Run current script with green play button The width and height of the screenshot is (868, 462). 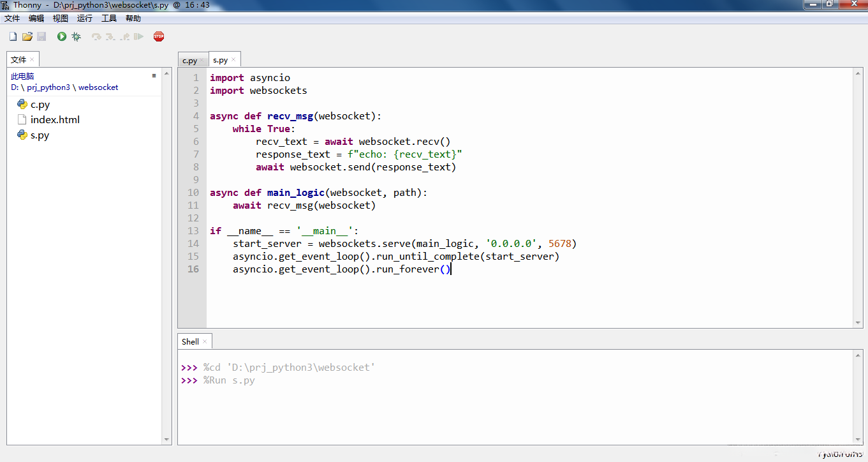tap(62, 37)
